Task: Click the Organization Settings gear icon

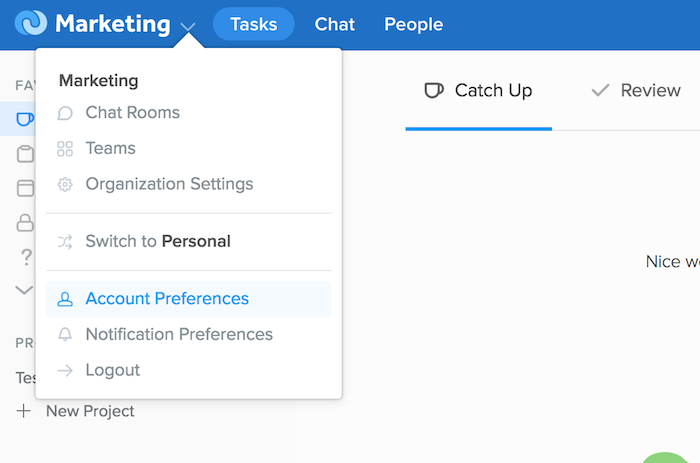Action: (65, 184)
